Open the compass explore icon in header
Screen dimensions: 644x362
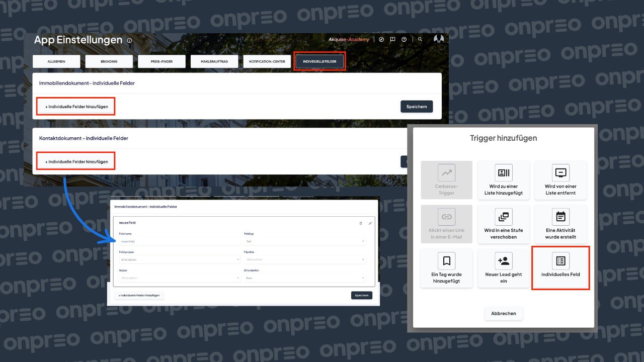click(381, 39)
